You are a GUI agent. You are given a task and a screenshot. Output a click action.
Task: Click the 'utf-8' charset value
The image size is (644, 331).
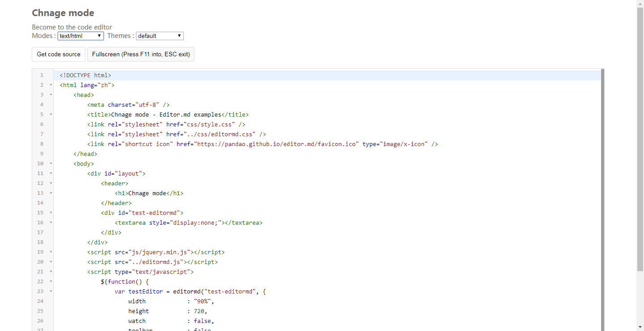147,105
